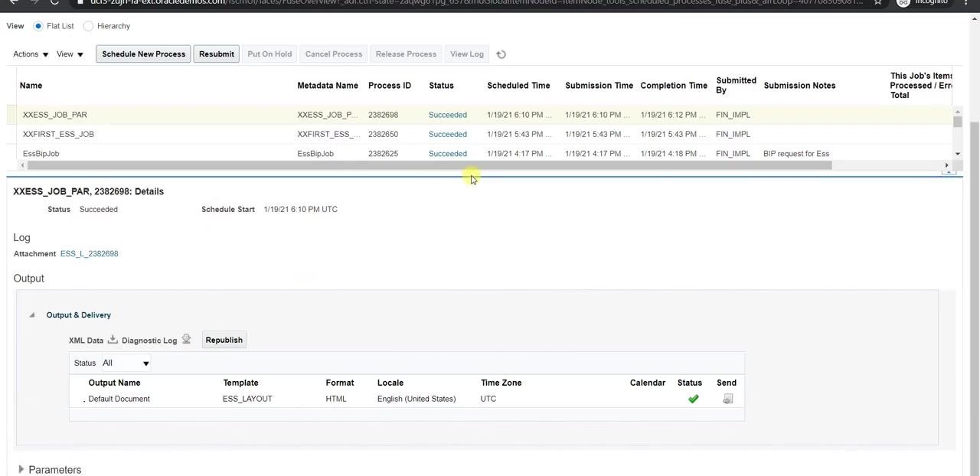This screenshot has height=476, width=980.
Task: Click the browser reload icon
Action: pos(54,2)
